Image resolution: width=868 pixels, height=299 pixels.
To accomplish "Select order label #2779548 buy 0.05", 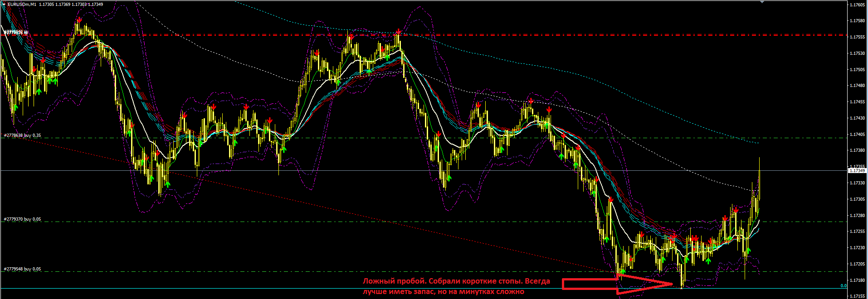I will tap(23, 269).
